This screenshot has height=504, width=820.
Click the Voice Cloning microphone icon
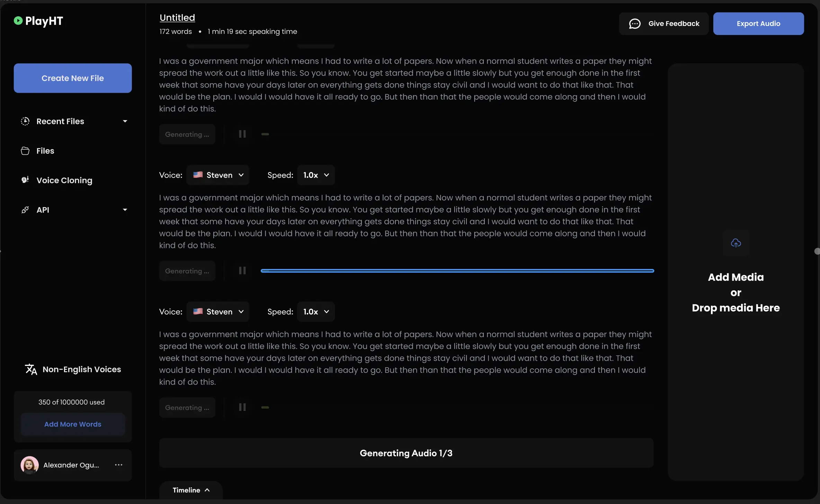coord(25,180)
